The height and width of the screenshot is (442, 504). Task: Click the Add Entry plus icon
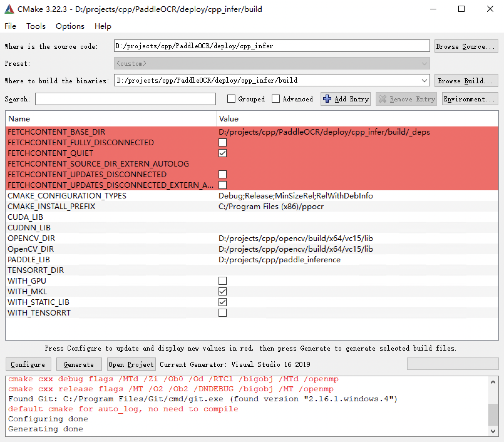click(327, 99)
